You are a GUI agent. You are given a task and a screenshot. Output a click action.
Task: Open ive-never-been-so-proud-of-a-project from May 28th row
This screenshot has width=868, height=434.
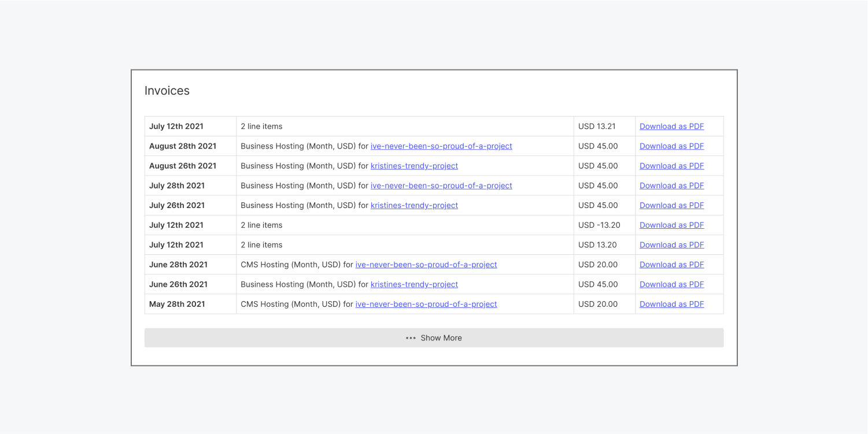pyautogui.click(x=426, y=303)
